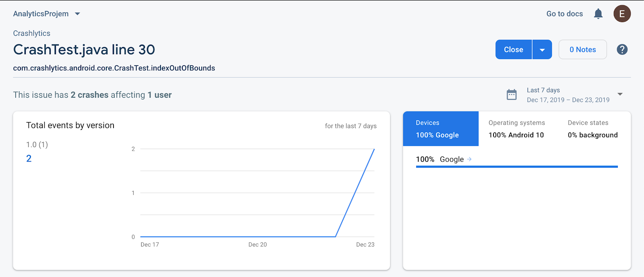This screenshot has height=277, width=644.
Task: Open the notifications bell
Action: pyautogui.click(x=598, y=14)
